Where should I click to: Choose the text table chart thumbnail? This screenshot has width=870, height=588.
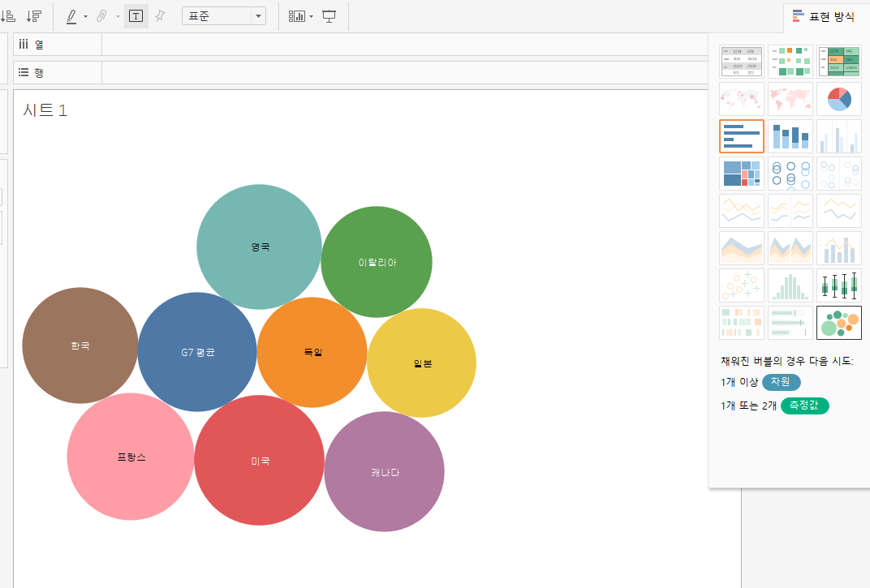(741, 62)
